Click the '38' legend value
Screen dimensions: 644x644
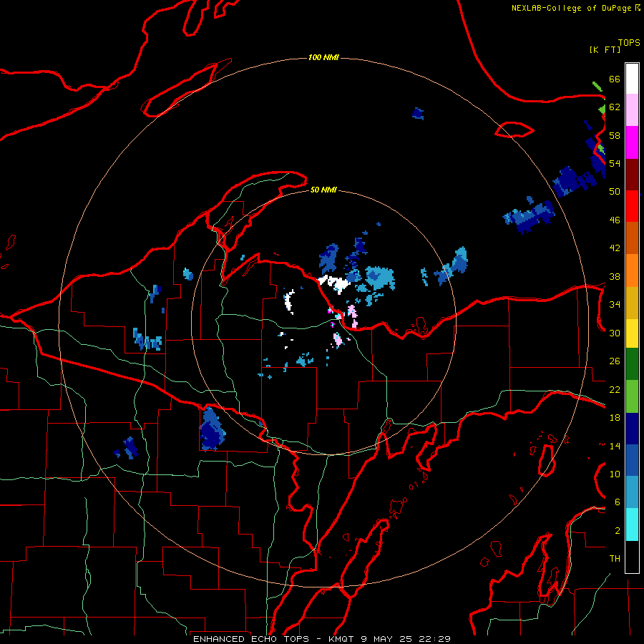615,277
